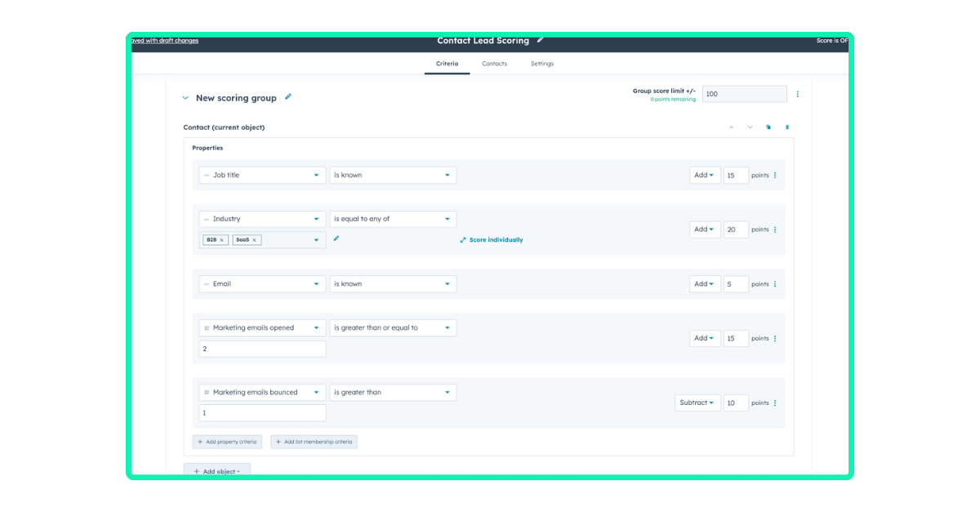Collapse the New scoring group chevron
The image size is (980, 512).
[x=185, y=98]
